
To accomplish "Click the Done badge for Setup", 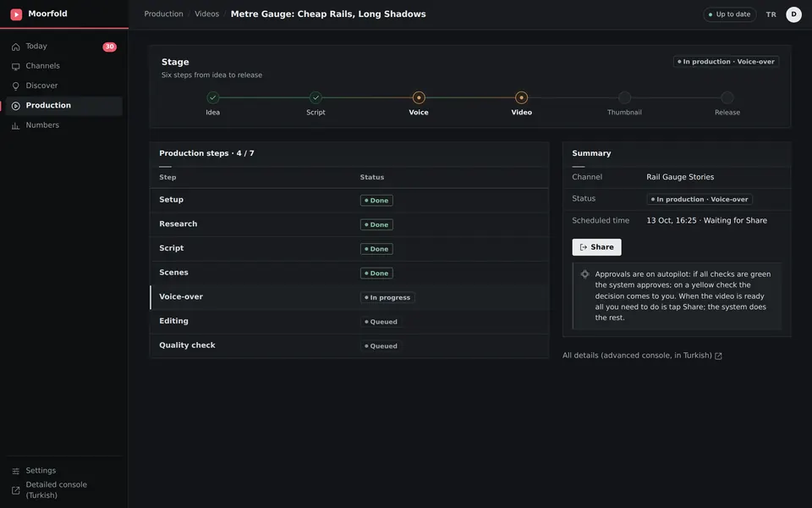I will pyautogui.click(x=376, y=201).
